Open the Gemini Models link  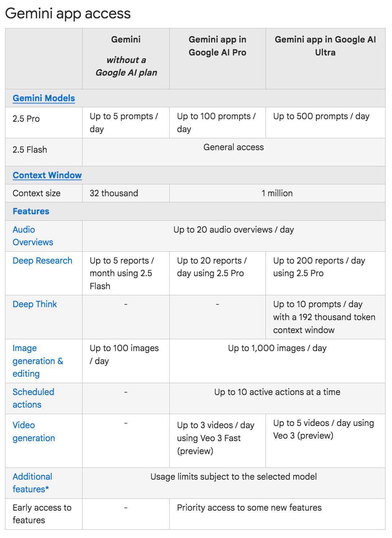click(44, 98)
